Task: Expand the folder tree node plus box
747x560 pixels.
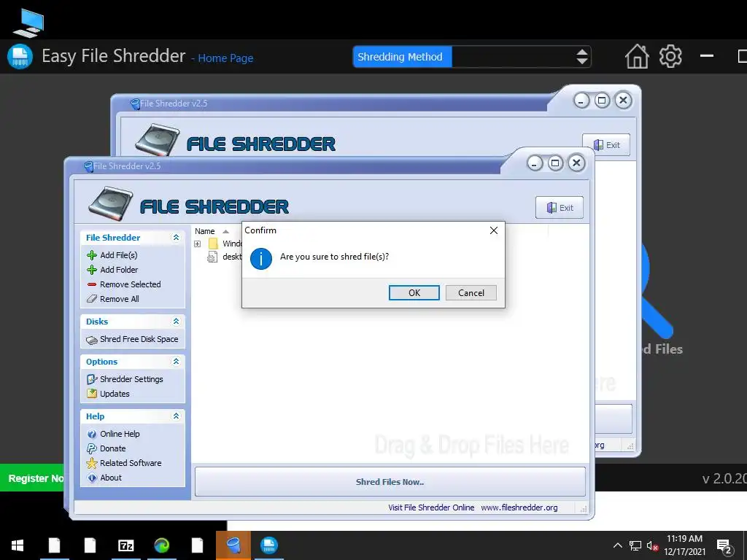Action: (x=197, y=244)
